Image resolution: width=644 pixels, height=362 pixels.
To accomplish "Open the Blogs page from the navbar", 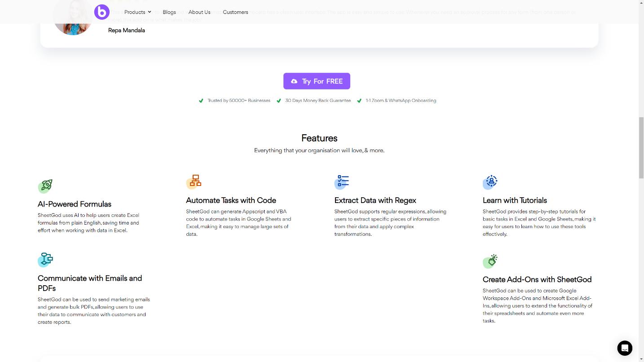I will point(169,12).
